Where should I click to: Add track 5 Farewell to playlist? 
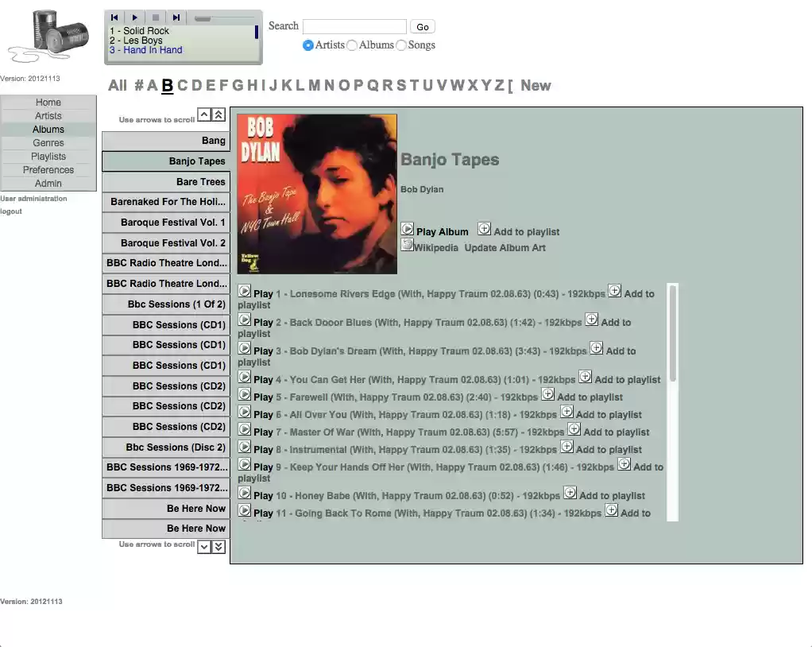[547, 393]
